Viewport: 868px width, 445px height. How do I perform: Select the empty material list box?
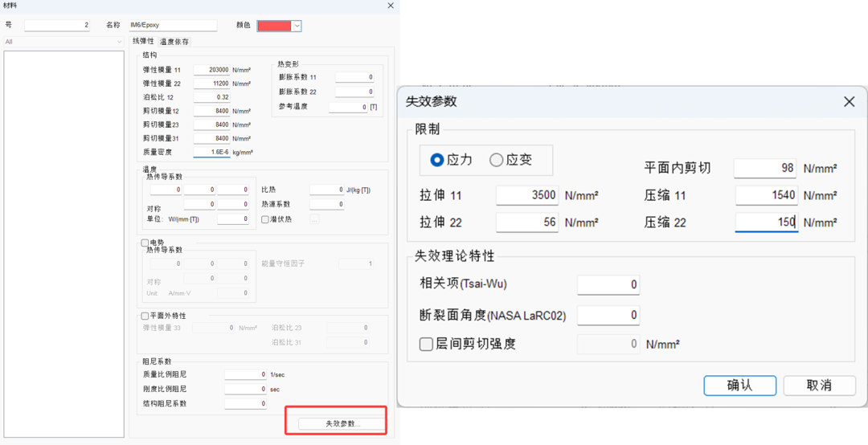coord(63,244)
